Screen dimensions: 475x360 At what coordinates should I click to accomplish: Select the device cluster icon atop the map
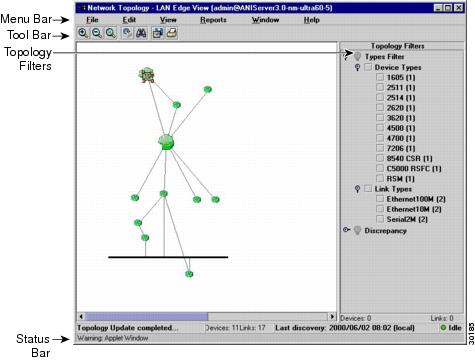146,75
